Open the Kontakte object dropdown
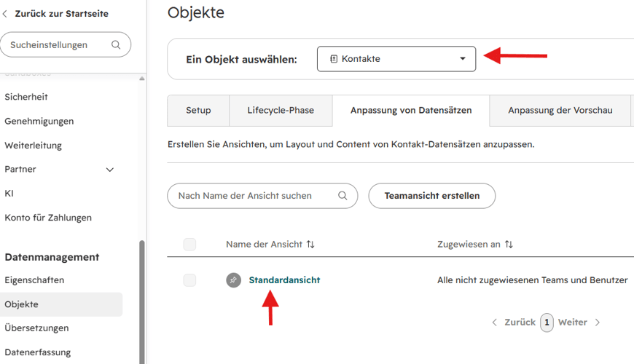634x364 pixels. point(396,59)
